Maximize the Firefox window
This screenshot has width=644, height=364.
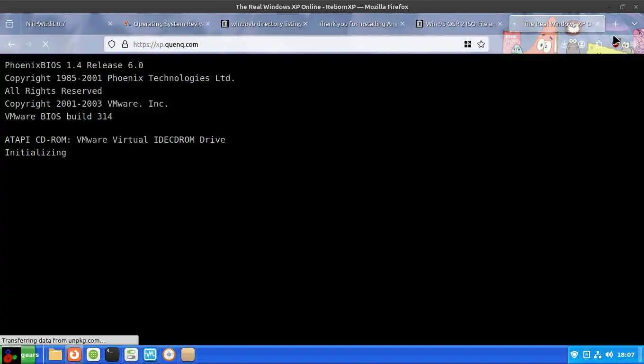pos(622,7)
